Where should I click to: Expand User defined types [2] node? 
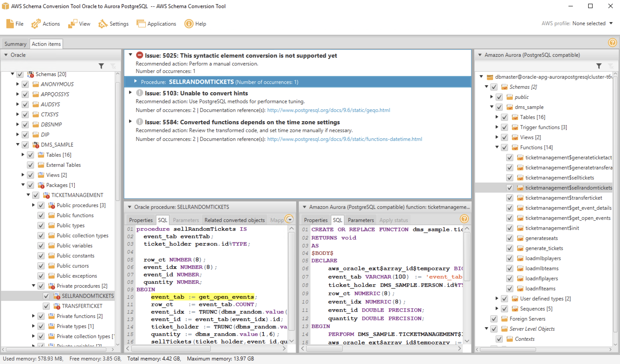click(x=497, y=298)
